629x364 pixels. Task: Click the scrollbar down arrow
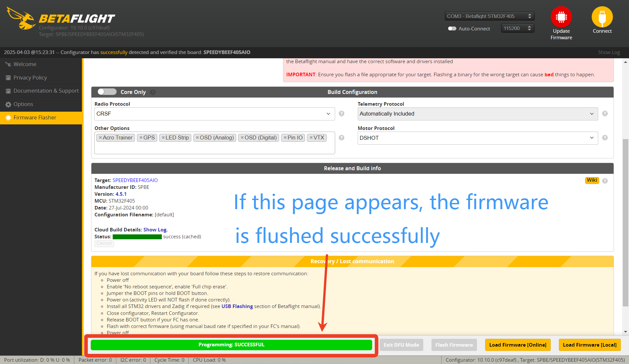tap(625, 332)
